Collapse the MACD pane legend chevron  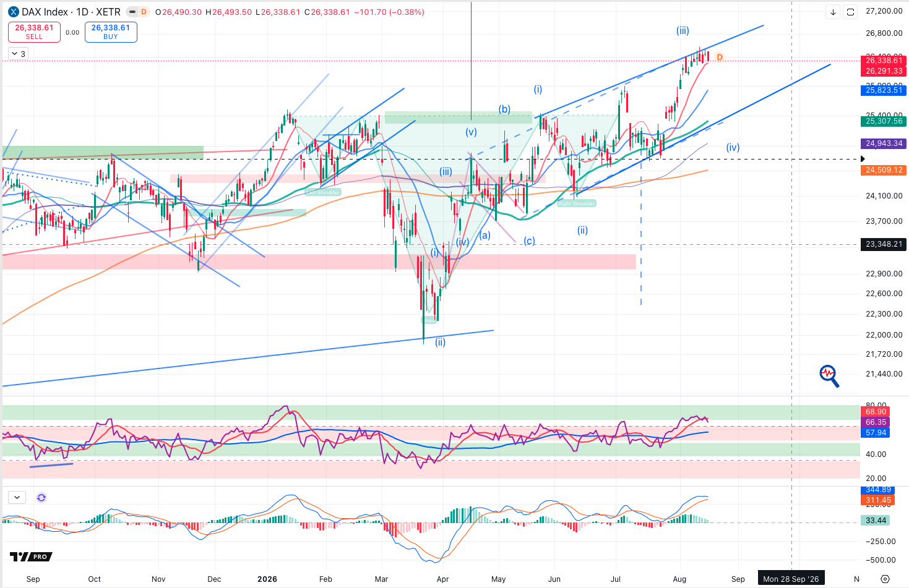[x=17, y=497]
